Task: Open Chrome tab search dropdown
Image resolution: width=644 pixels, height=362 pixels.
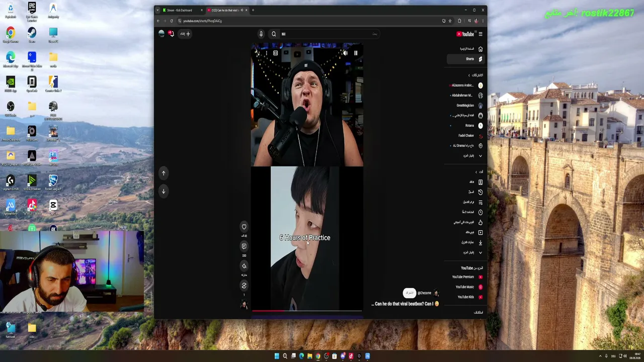Action: click(x=157, y=10)
